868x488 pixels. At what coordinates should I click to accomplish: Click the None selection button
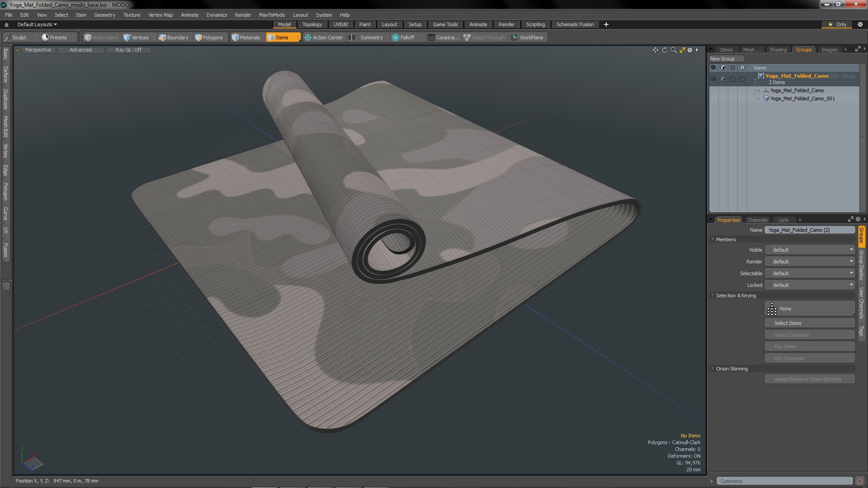click(809, 309)
